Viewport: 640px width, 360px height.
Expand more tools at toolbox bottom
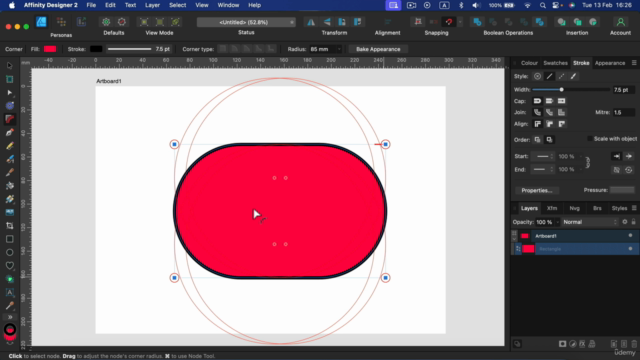[10, 317]
